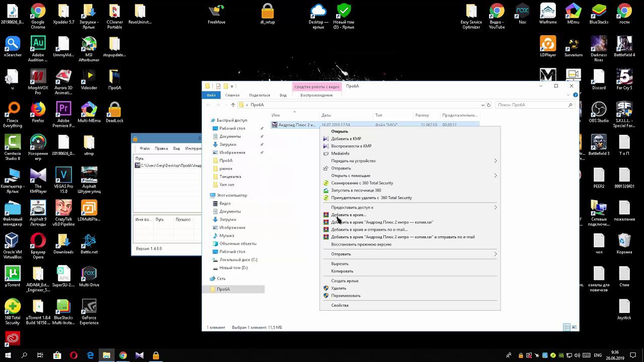The width and height of the screenshot is (644, 362).
Task: Open the Battle.net desktop icon
Action: [89, 243]
